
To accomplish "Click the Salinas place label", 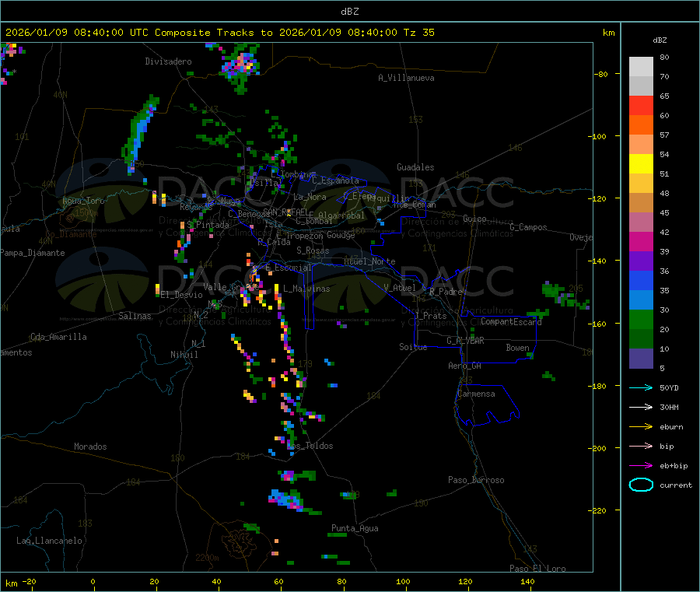I will pos(135,316).
